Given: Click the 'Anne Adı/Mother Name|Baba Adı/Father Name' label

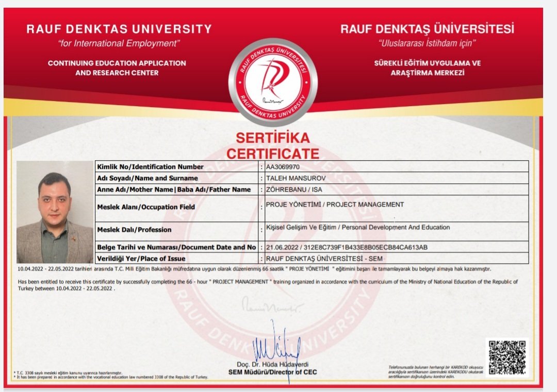Looking at the screenshot, I should coord(174,190).
